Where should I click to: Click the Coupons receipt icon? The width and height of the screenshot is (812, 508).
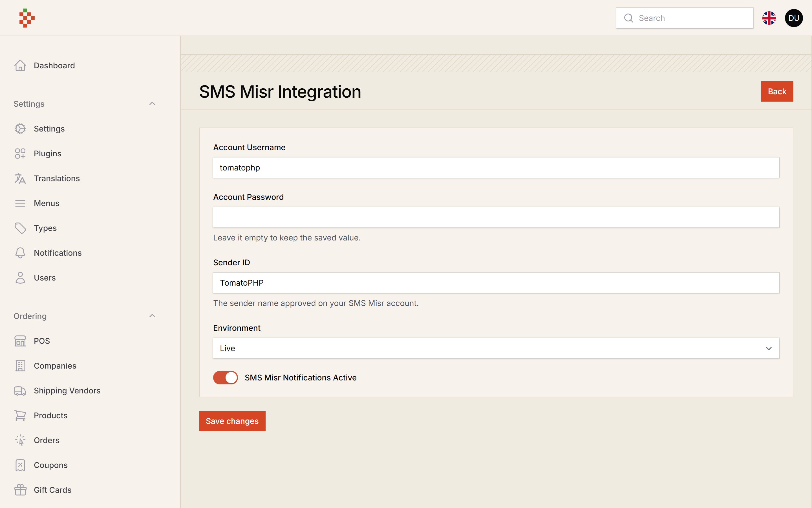[x=20, y=465]
